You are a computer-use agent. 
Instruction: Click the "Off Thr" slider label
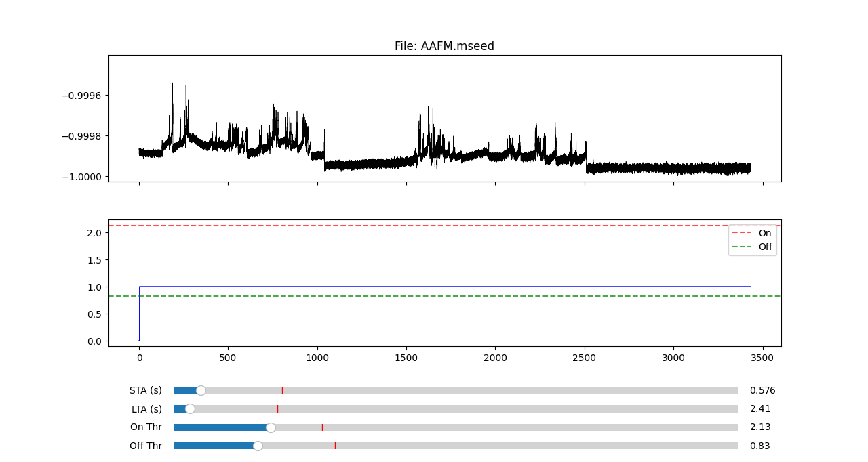[x=146, y=446]
